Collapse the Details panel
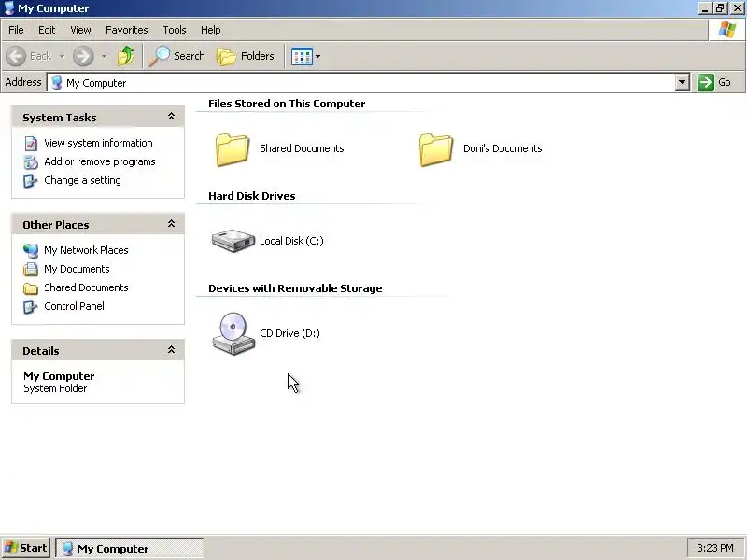Viewport: 747px width, 560px height. point(171,350)
